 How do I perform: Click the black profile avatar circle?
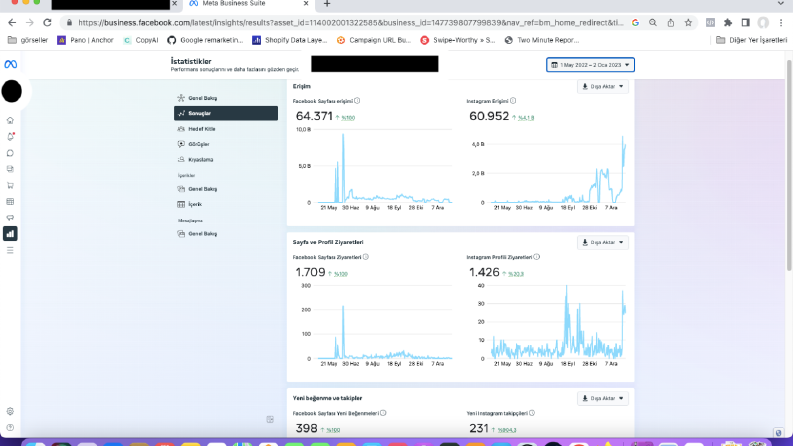click(x=12, y=92)
